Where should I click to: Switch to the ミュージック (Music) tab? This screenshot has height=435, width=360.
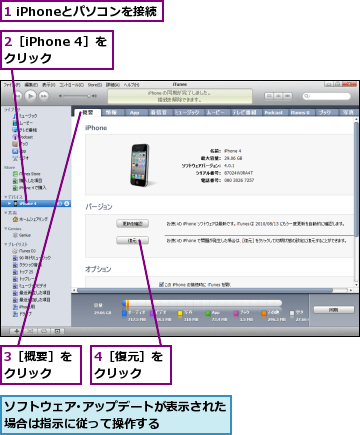[x=187, y=113]
